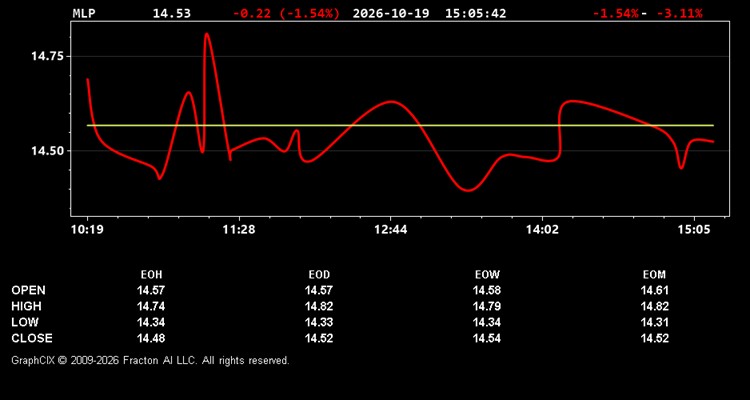The width and height of the screenshot is (750, 400).
Task: Click the -3.11% range value
Action: pos(679,13)
